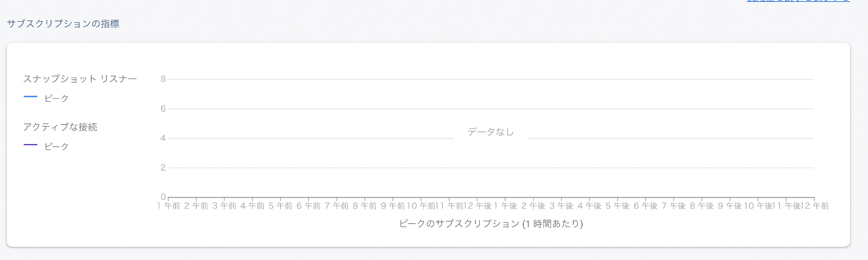The width and height of the screenshot is (868, 260).
Task: Click the 6 午後 tick on time axis
Action: [x=645, y=205]
